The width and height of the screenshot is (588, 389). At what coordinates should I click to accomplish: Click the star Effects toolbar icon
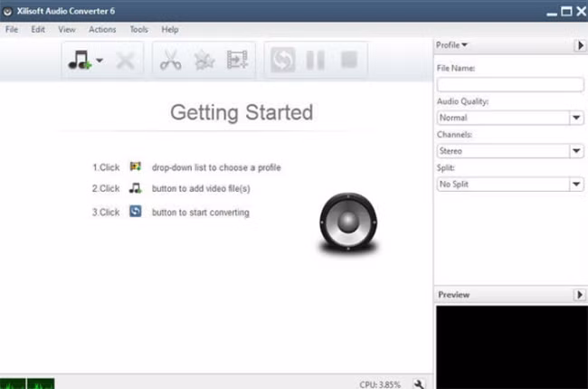pyautogui.click(x=204, y=61)
